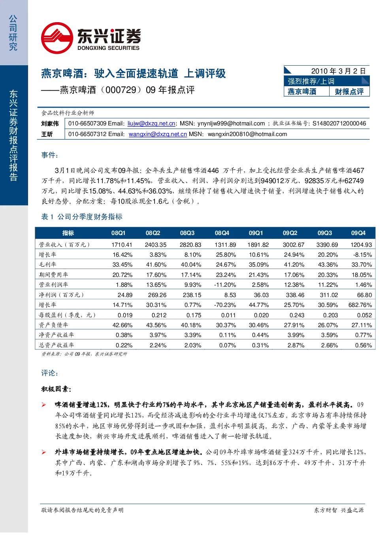The width and height of the screenshot is (392, 555).
Task: Click the date 2010年3月2日
Action: click(338, 71)
